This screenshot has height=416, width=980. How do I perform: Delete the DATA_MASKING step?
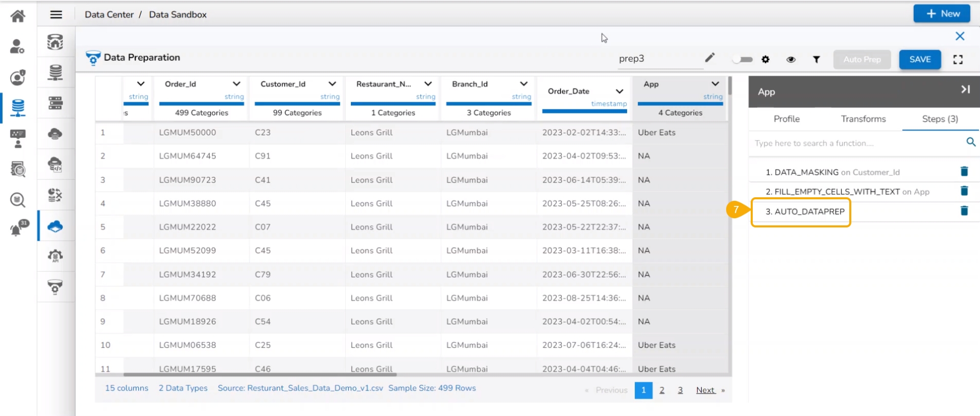pyautogui.click(x=964, y=172)
